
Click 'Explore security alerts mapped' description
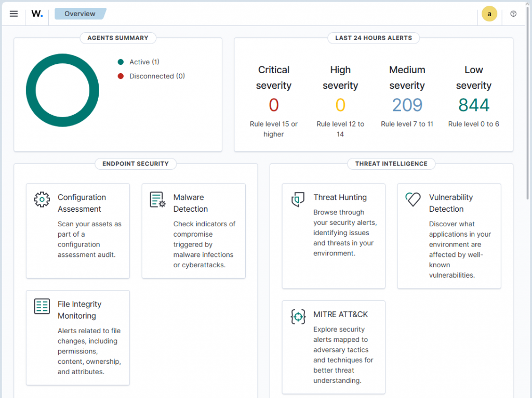click(x=343, y=355)
